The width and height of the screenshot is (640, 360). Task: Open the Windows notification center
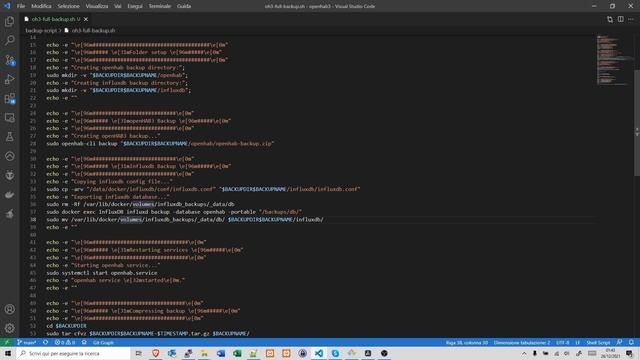[629, 353]
